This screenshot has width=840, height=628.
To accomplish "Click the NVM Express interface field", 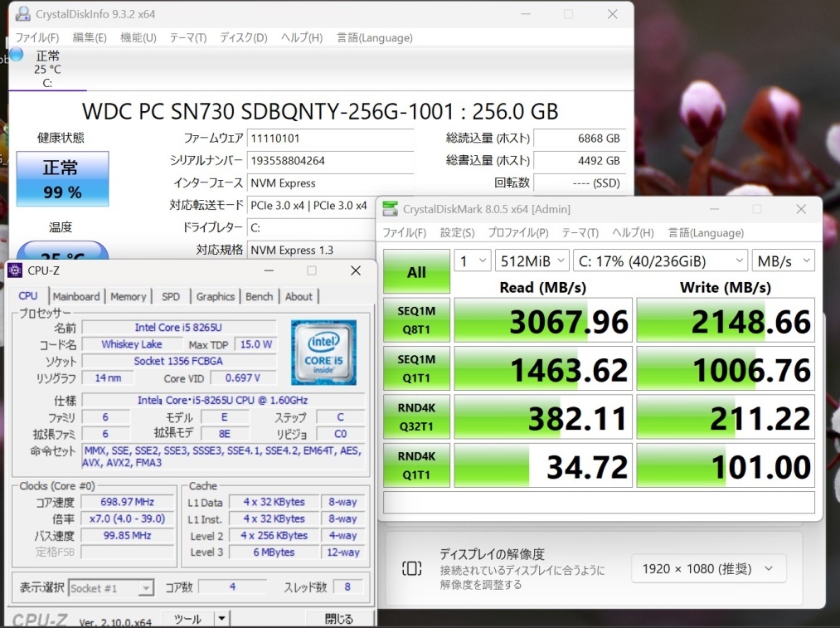I will tap(330, 183).
